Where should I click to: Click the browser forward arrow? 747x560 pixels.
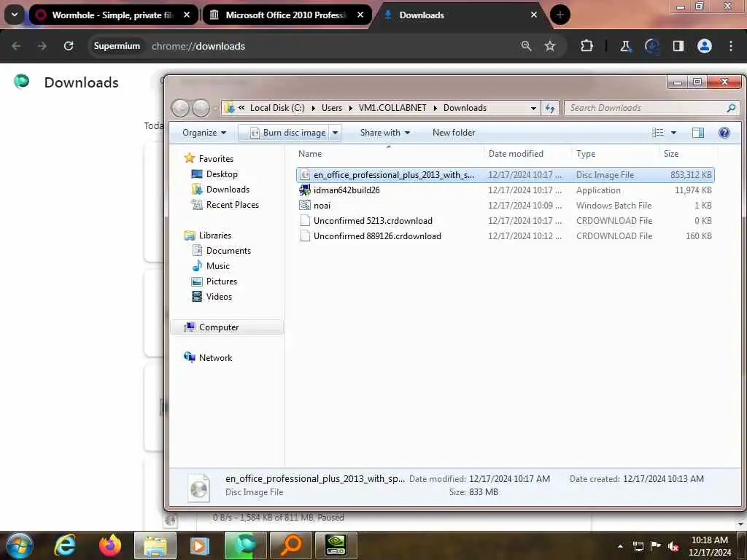point(42,46)
